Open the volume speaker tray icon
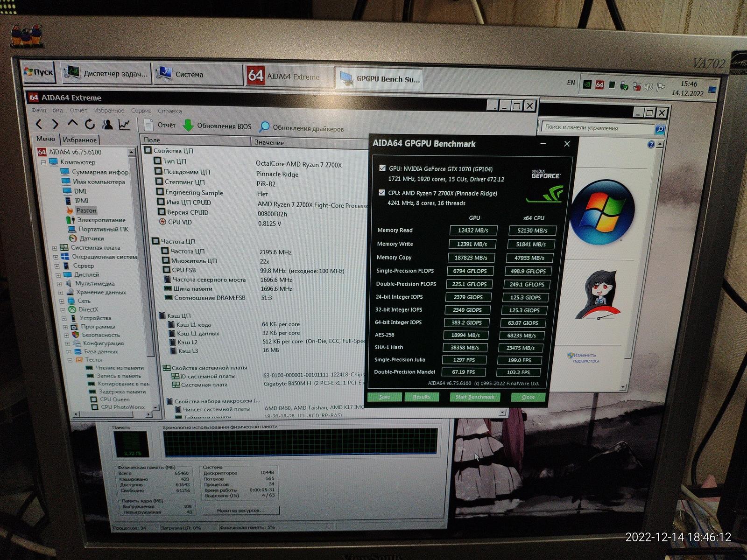This screenshot has width=747, height=560. (648, 87)
